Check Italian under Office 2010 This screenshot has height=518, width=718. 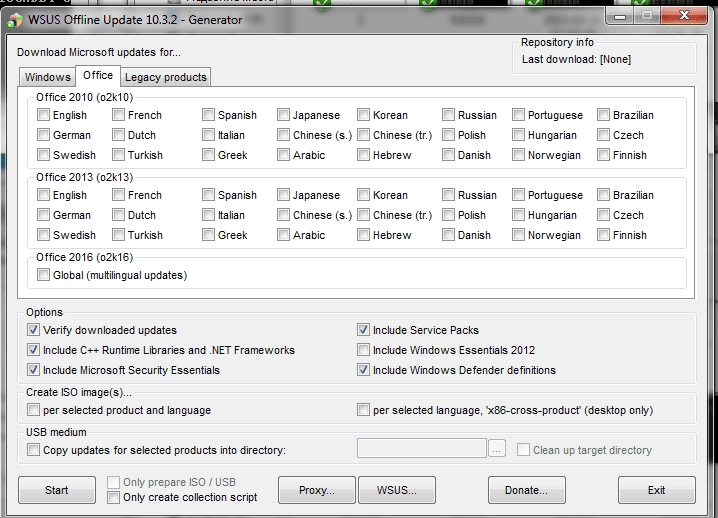click(208, 135)
